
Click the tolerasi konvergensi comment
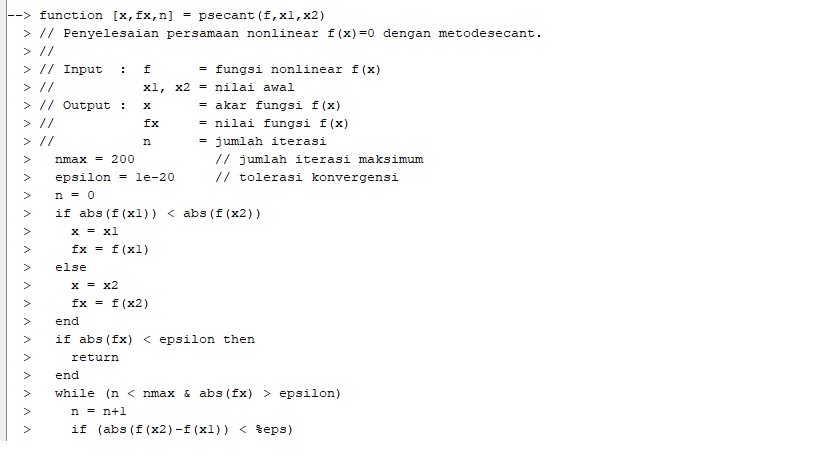pos(307,177)
